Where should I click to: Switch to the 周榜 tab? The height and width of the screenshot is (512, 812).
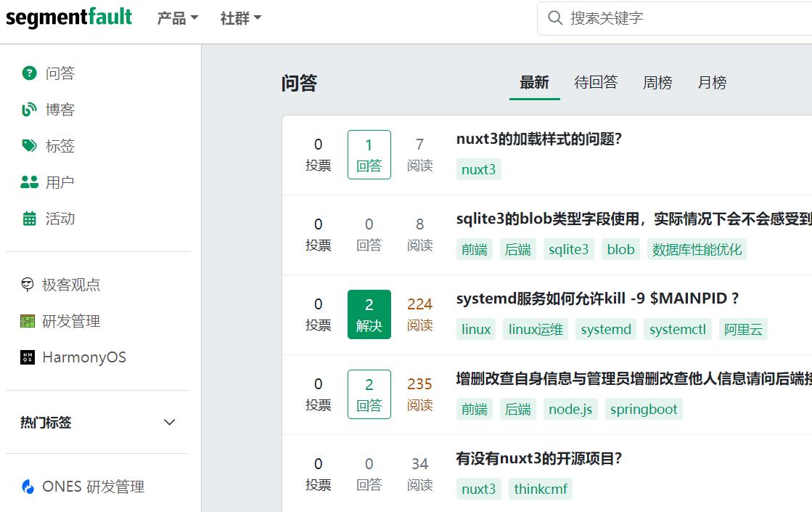click(657, 83)
